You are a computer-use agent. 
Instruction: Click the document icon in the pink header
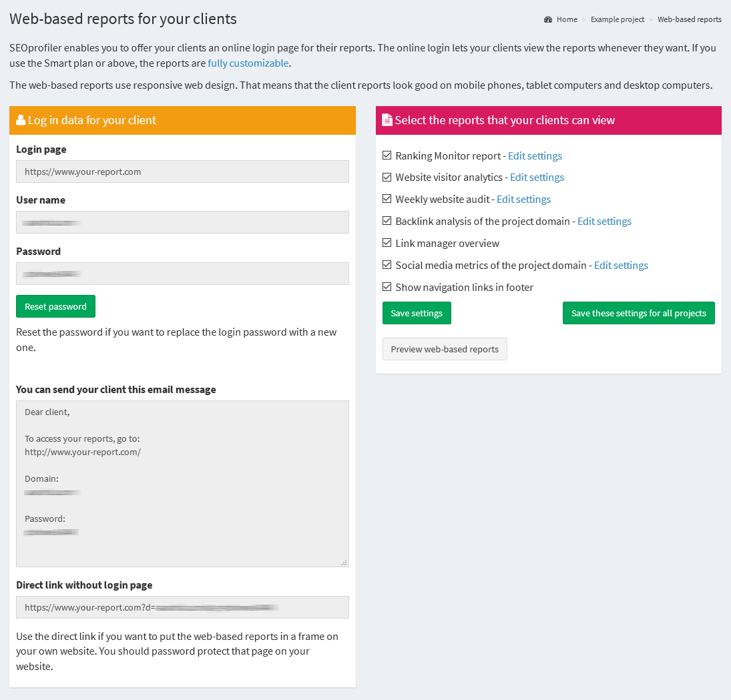(x=387, y=120)
